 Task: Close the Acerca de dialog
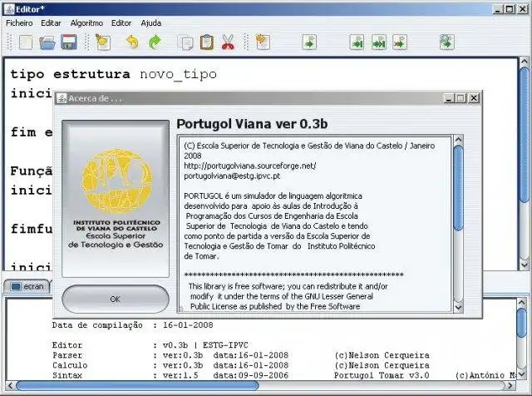pos(474,98)
